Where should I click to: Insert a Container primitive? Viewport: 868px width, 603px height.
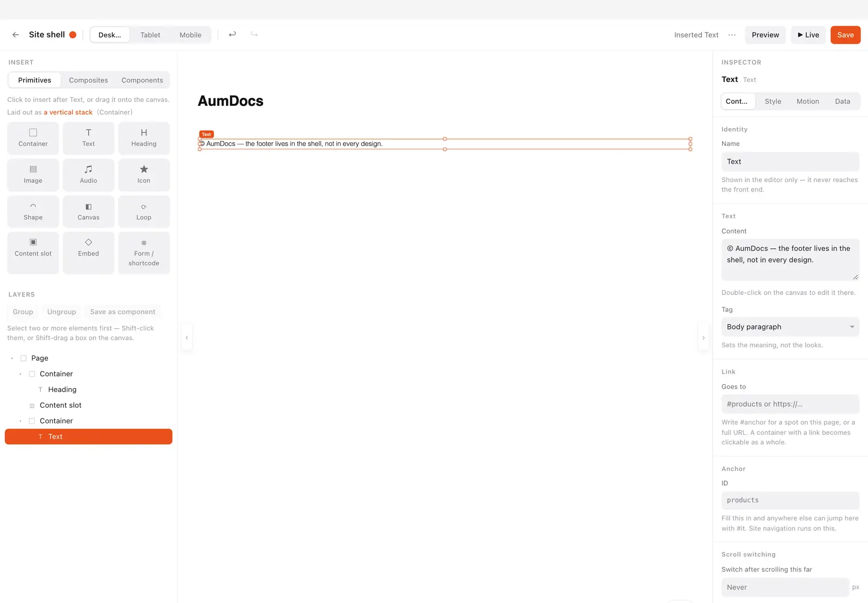point(33,138)
